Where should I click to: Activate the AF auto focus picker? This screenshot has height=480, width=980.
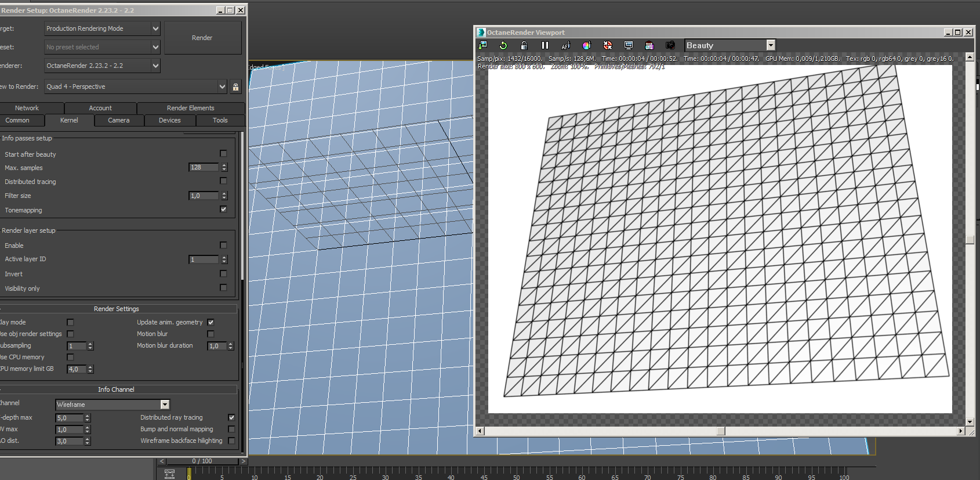(x=565, y=45)
